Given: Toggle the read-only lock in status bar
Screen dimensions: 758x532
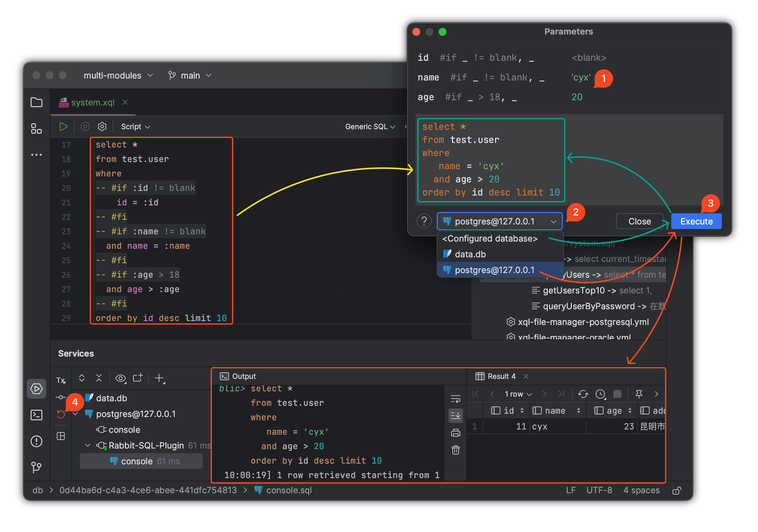Looking at the screenshot, I should click(677, 490).
